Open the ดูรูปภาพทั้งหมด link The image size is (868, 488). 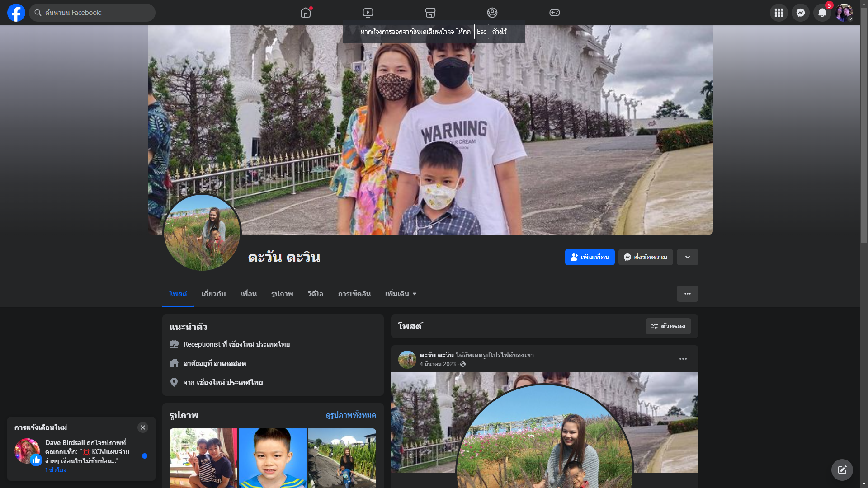351,415
